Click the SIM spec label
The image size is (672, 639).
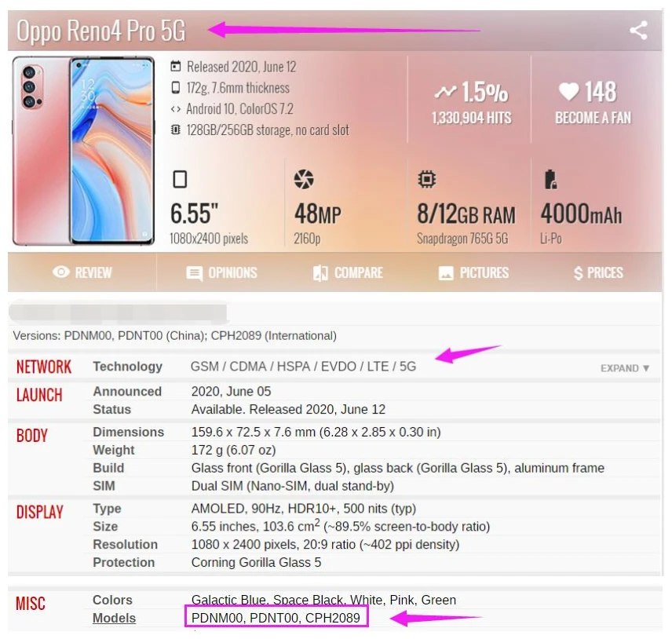(104, 486)
